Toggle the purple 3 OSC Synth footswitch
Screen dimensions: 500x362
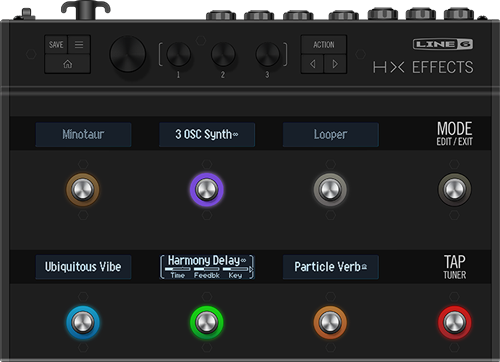point(207,189)
